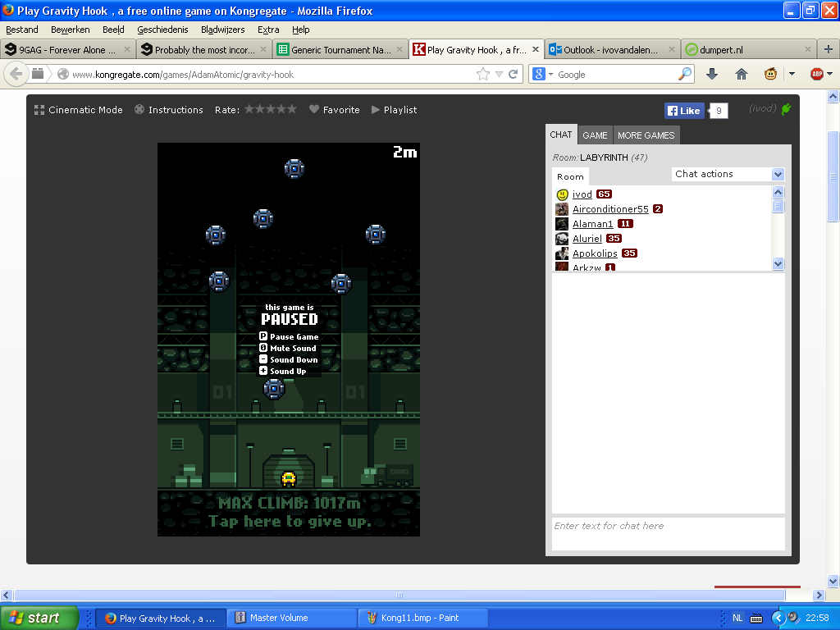Go to the Firefox home page
Screen dimensions: 840x630
click(x=742, y=74)
